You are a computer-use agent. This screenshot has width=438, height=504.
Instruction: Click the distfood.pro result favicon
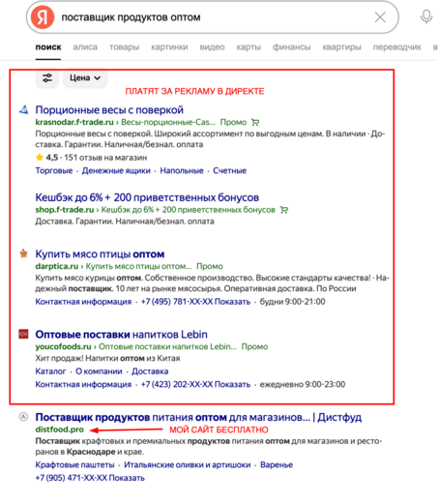tap(23, 417)
